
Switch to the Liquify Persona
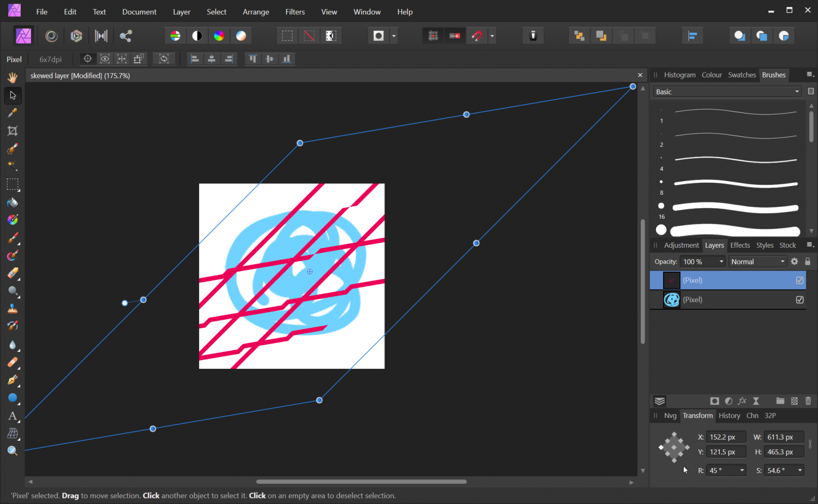click(51, 36)
